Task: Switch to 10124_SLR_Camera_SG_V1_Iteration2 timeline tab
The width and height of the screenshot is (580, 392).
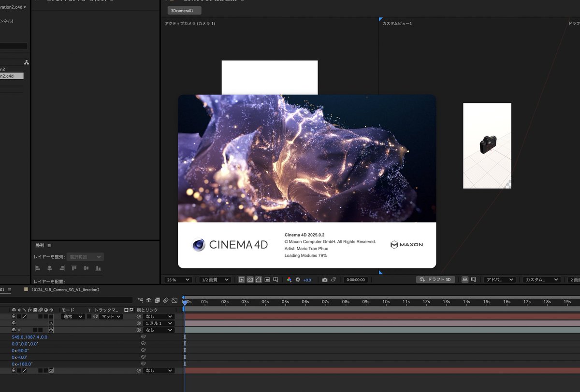Action: [65, 290]
